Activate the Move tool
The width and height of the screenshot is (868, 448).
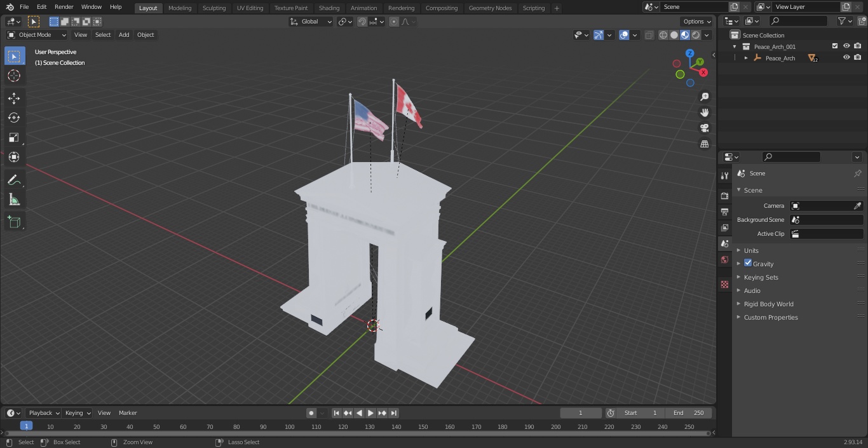[x=14, y=98]
